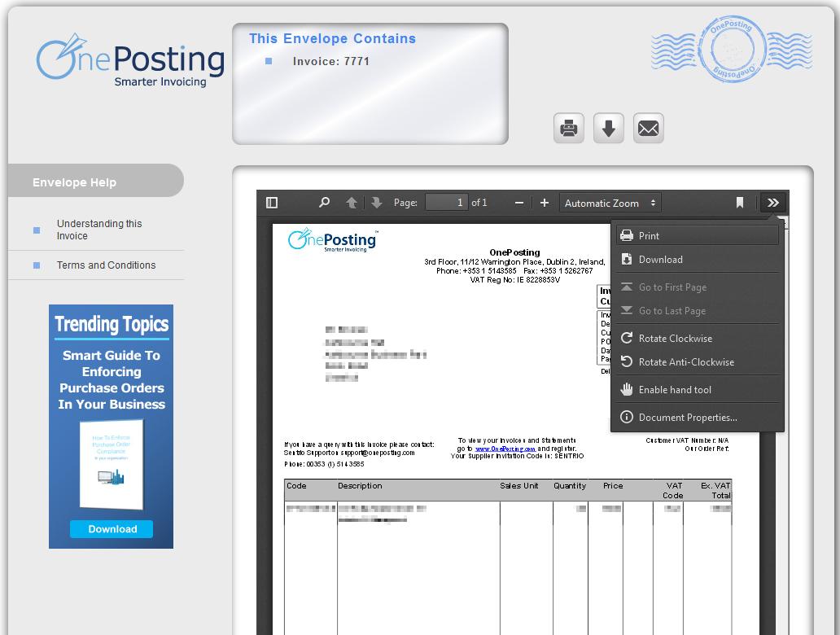
Task: Click Download in the Trending Topics ad
Action: pyautogui.click(x=112, y=529)
